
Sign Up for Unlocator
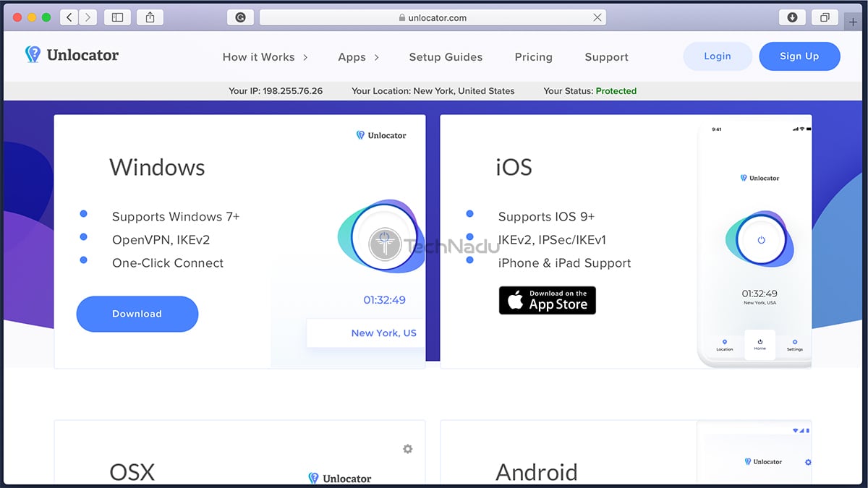[799, 56]
